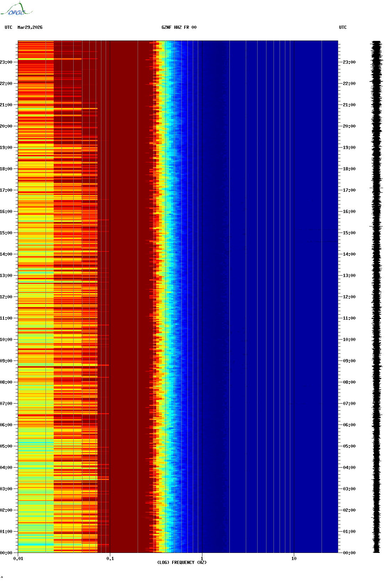Image resolution: width=392 pixels, height=581 pixels.
Task: Click '02:00' on the right time axis
Action: point(349,510)
